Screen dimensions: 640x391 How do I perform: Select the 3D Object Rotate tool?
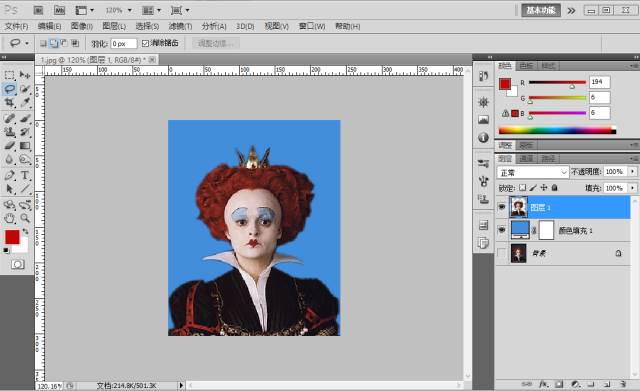point(9,205)
